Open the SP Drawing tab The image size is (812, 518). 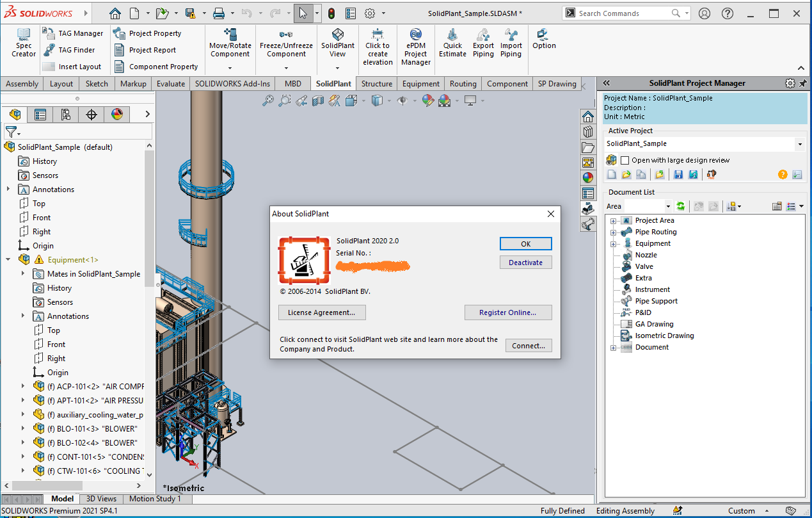coord(557,84)
